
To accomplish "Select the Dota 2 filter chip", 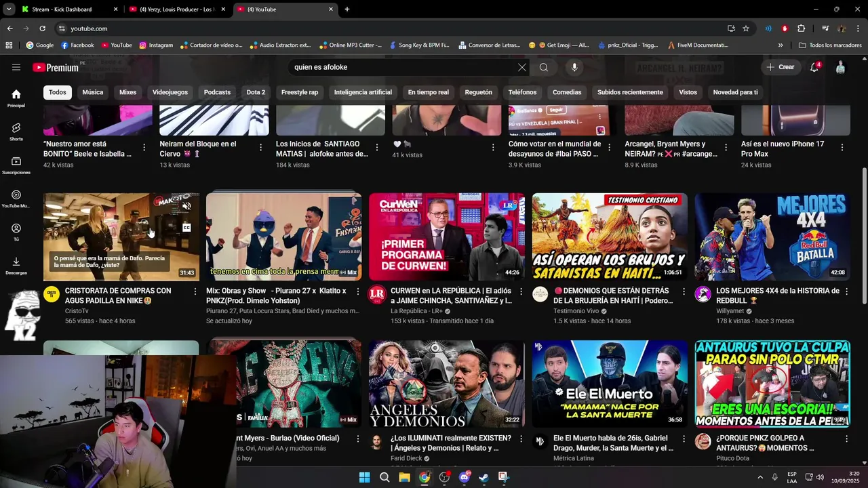I will pos(256,92).
